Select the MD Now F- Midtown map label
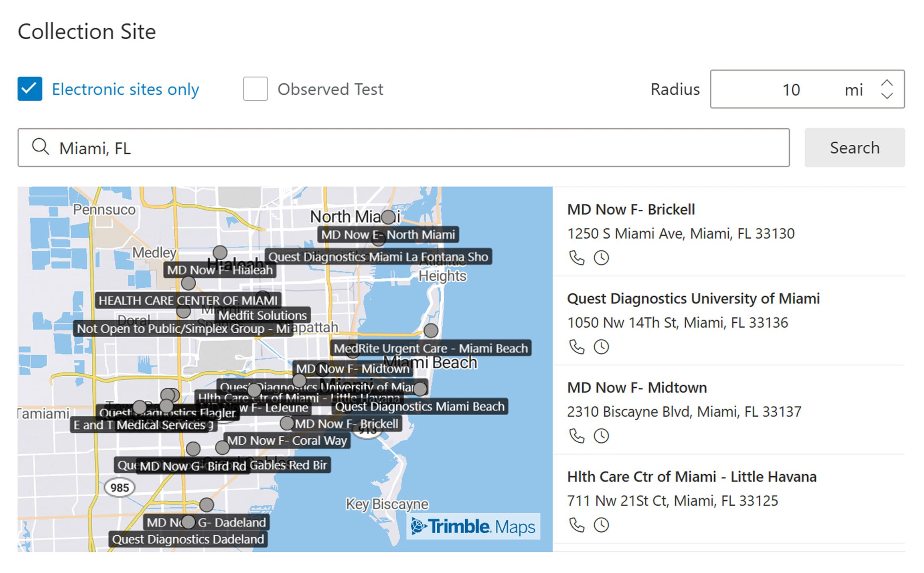924x573 pixels. pos(353,369)
